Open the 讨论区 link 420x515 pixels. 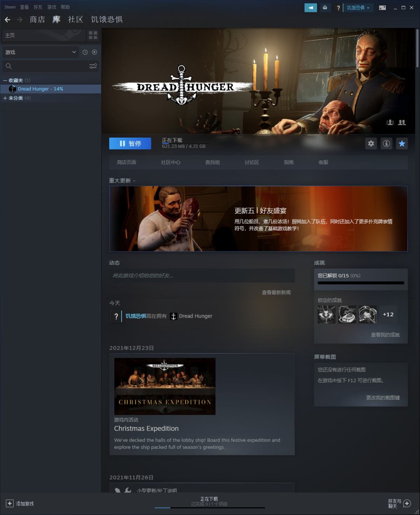click(252, 162)
